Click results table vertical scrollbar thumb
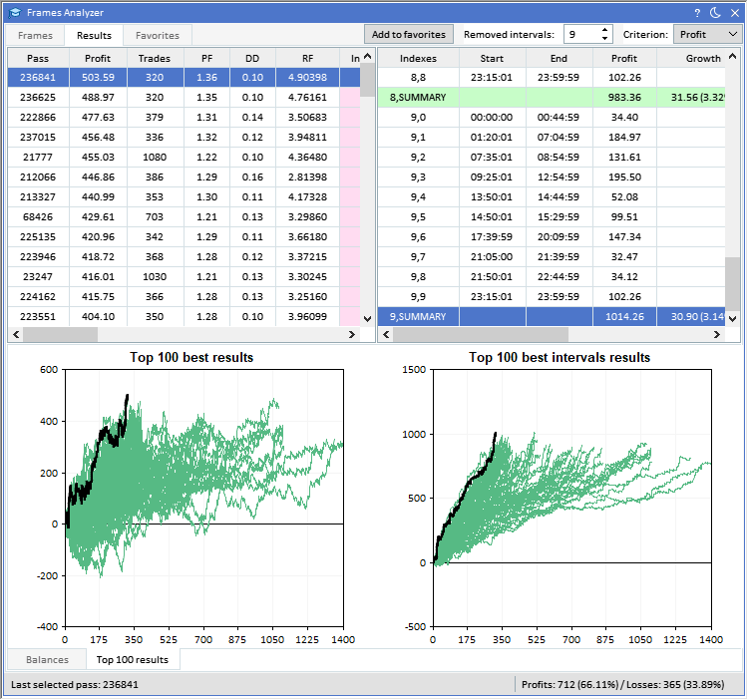The image size is (748, 700). pyautogui.click(x=367, y=80)
